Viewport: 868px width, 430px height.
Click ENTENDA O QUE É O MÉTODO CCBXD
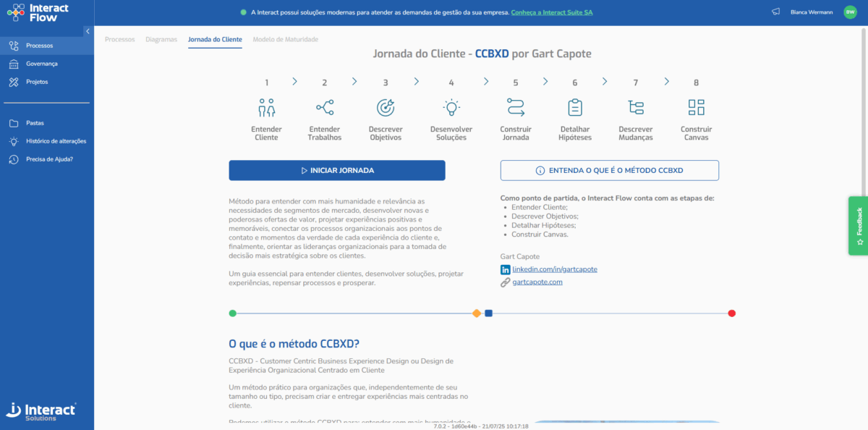[x=610, y=171]
